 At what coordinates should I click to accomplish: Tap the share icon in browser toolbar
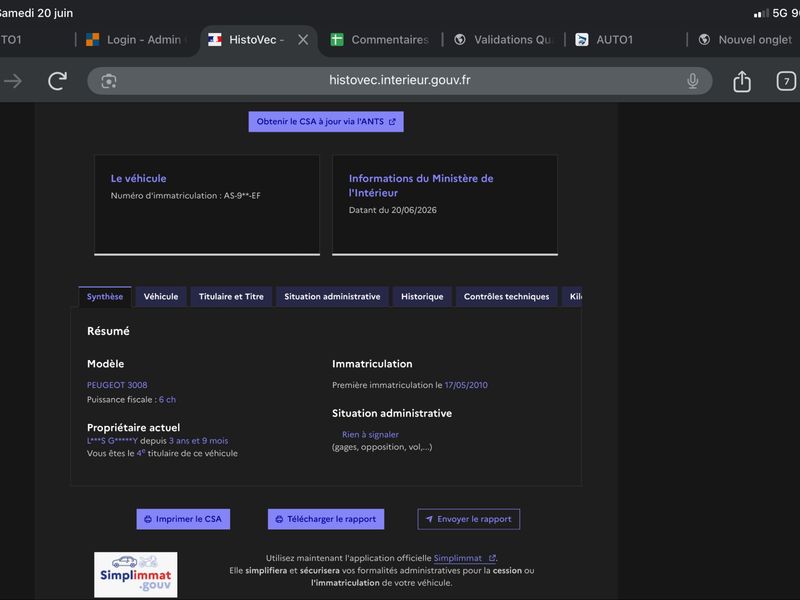tap(742, 81)
